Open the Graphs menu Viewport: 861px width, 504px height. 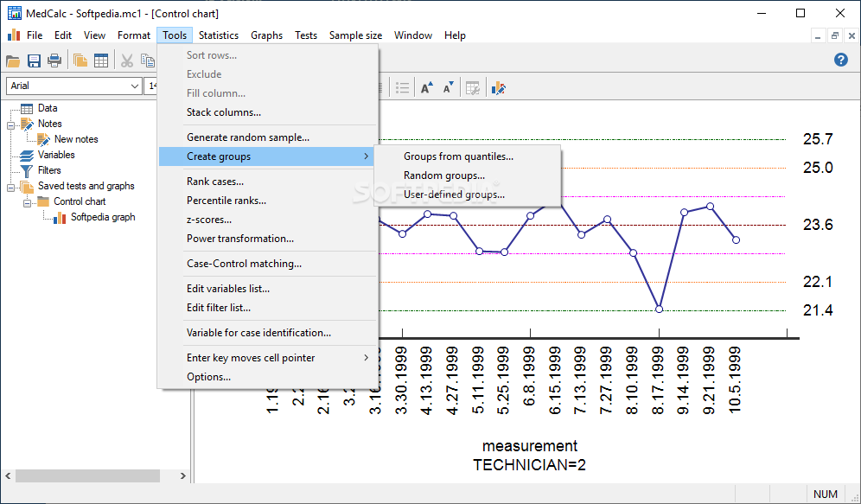[x=267, y=35]
